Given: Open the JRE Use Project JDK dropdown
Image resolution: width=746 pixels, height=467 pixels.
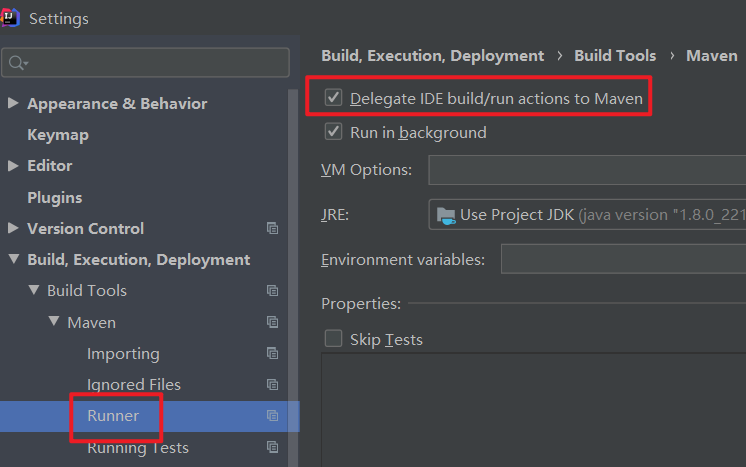Looking at the screenshot, I should (587, 214).
